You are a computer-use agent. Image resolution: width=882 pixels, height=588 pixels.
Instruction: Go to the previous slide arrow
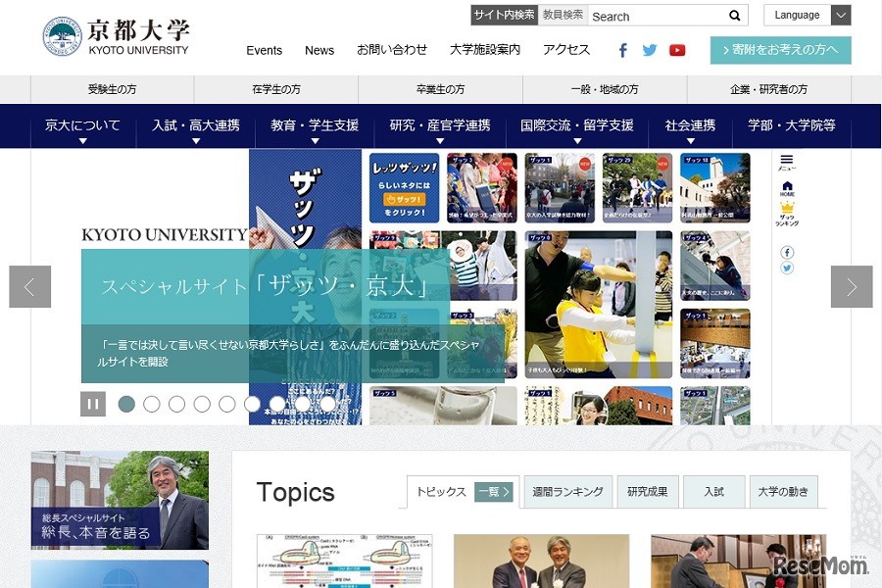point(29,287)
